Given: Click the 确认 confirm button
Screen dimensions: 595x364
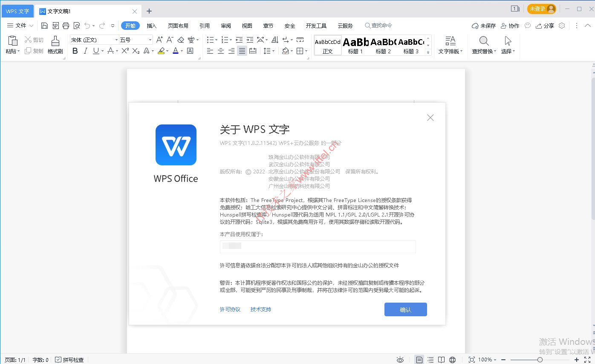Looking at the screenshot, I should point(406,309).
